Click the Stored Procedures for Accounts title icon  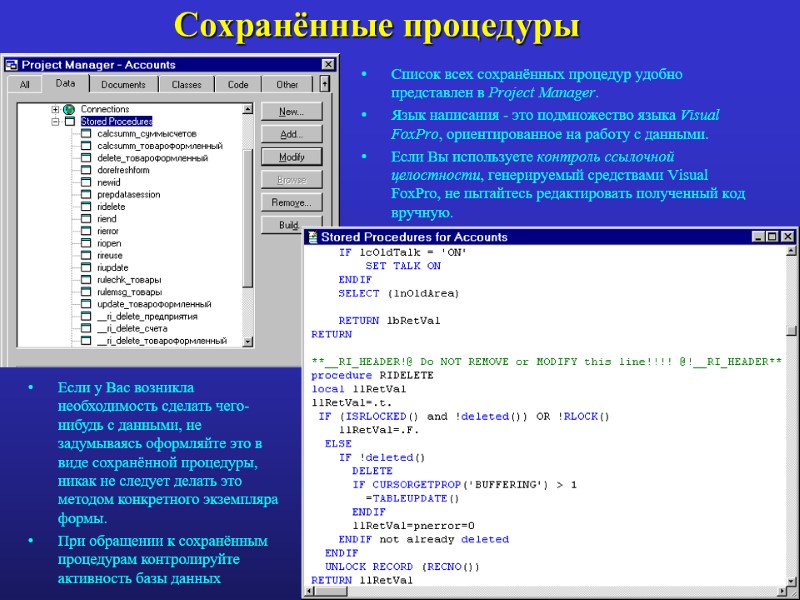313,237
